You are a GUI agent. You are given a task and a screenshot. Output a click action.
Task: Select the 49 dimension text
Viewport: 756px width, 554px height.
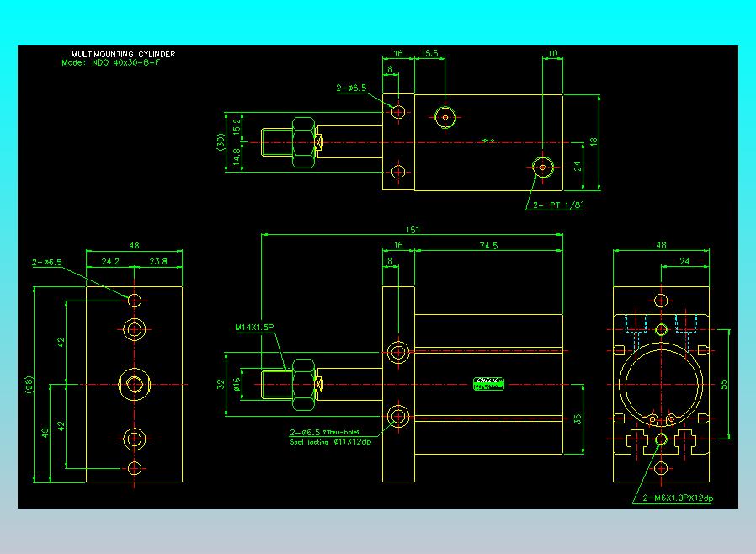click(45, 433)
